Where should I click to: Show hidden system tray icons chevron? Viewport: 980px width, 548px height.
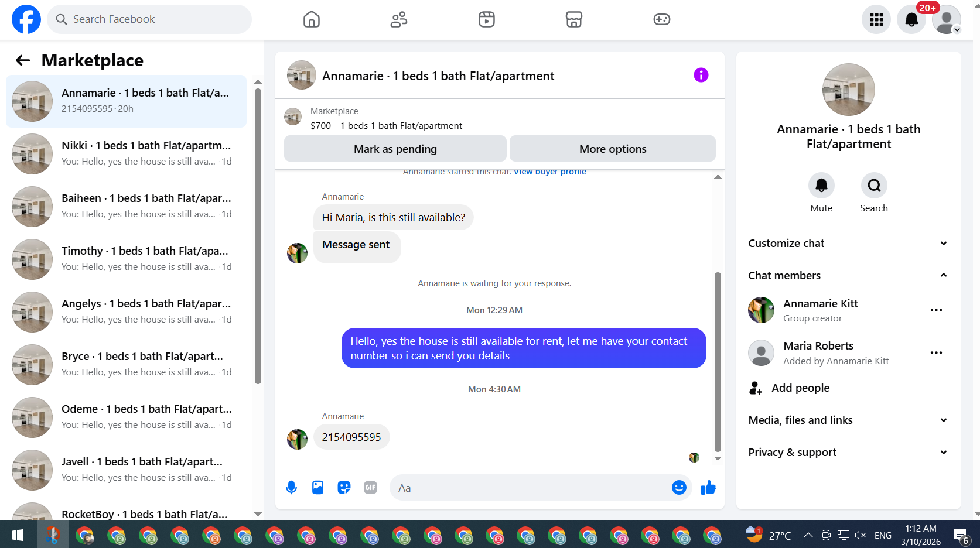[808, 535]
